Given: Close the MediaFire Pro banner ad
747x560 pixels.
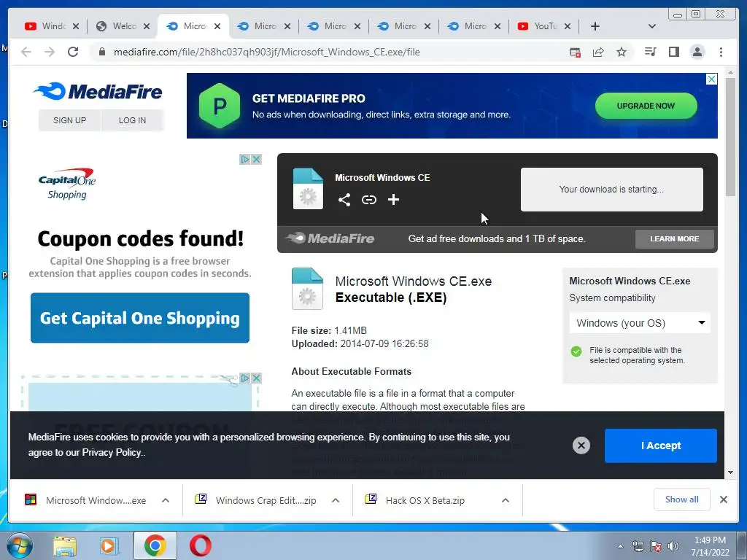Looking at the screenshot, I should 711,79.
